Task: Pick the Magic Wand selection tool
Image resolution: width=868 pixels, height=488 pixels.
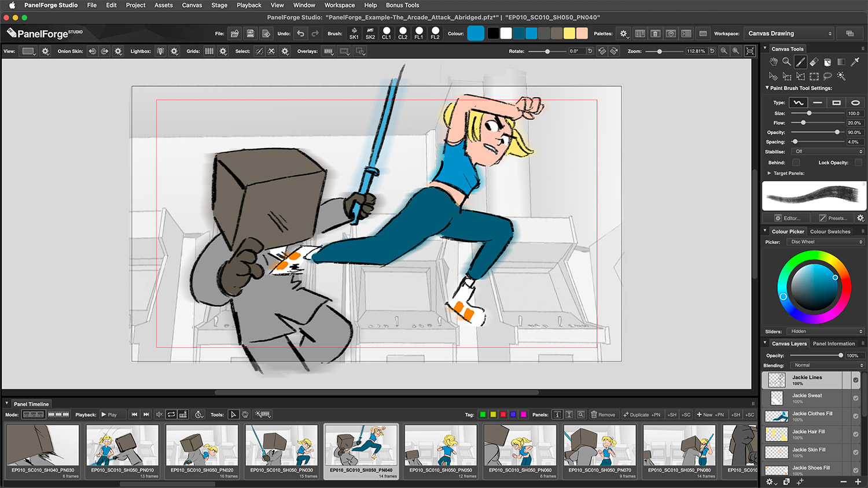Action: click(x=841, y=76)
